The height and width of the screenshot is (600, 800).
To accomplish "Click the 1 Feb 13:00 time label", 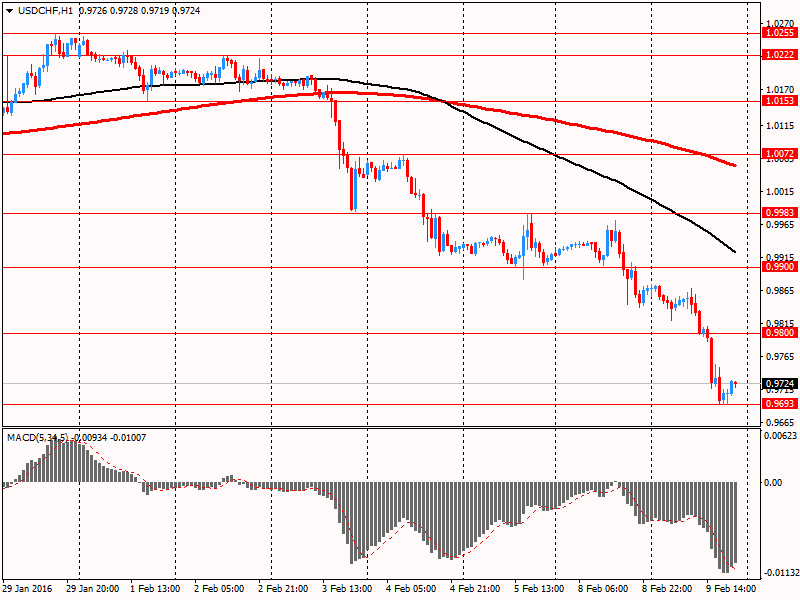I will (155, 589).
